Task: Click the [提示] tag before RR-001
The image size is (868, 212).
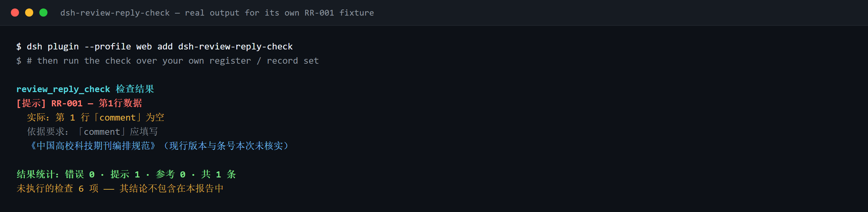Action: point(31,103)
